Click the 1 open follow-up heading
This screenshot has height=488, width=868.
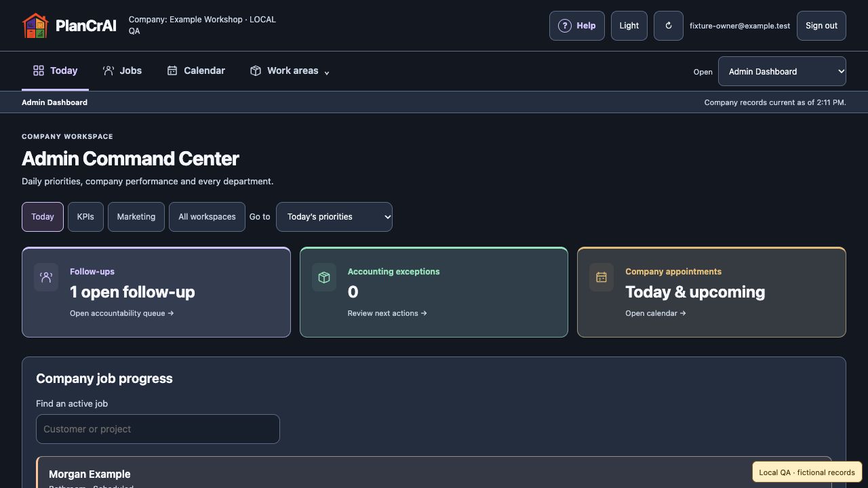[132, 292]
